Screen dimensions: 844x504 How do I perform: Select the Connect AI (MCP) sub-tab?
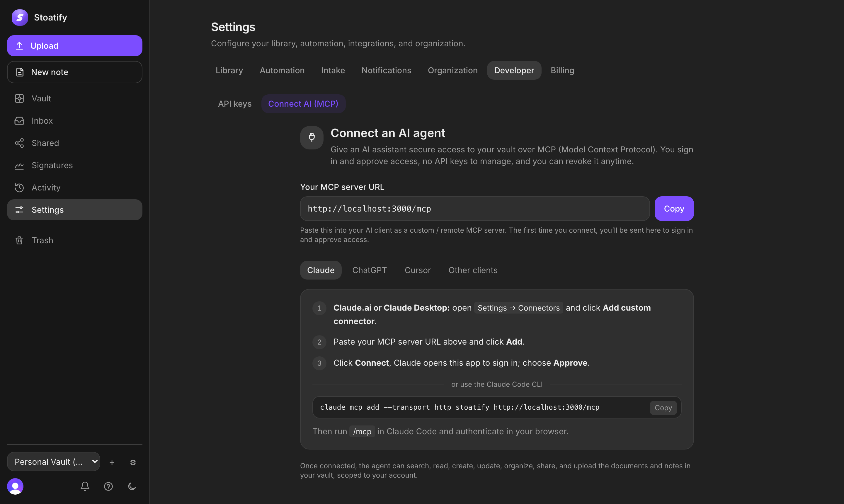(x=303, y=104)
